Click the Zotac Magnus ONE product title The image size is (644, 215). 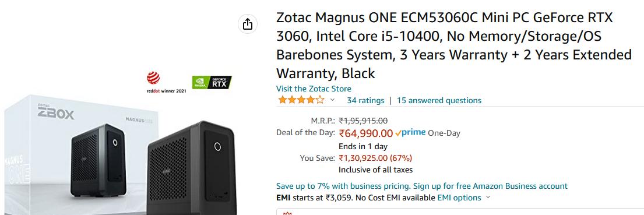point(454,45)
